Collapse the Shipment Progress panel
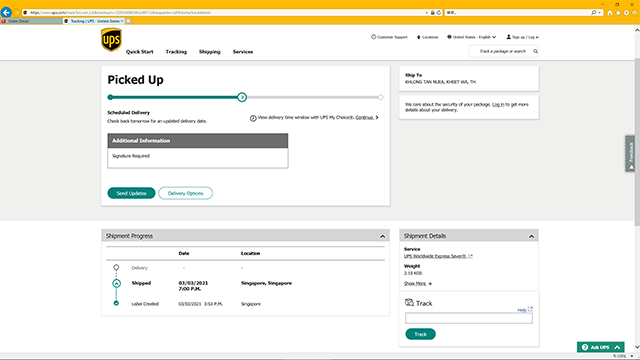 click(x=382, y=236)
